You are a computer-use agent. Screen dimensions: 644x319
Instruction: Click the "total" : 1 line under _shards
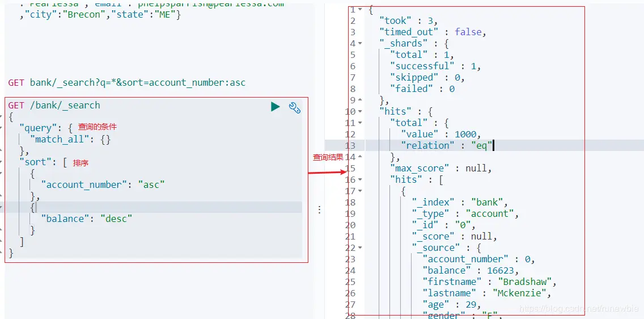(422, 54)
